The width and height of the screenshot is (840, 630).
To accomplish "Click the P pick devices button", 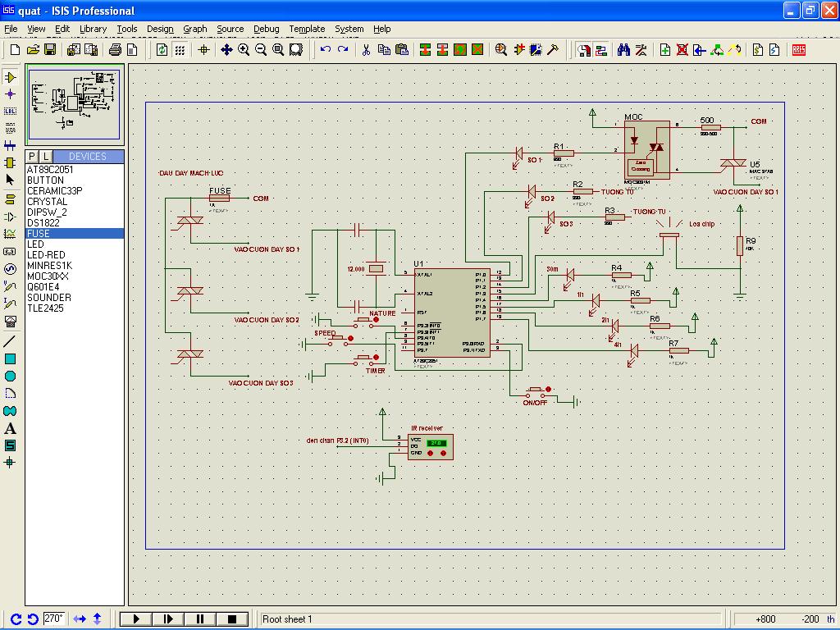I will point(32,156).
